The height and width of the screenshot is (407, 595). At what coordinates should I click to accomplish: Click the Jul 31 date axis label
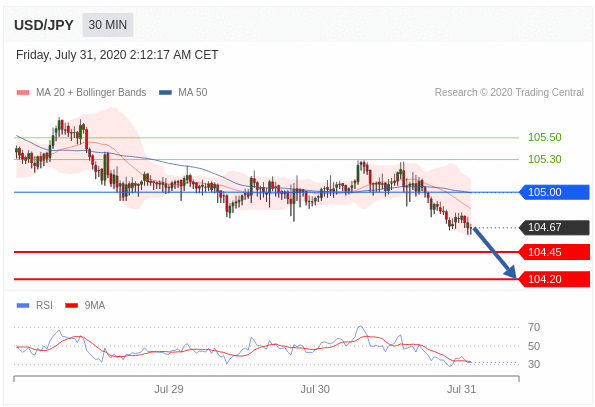coord(461,389)
